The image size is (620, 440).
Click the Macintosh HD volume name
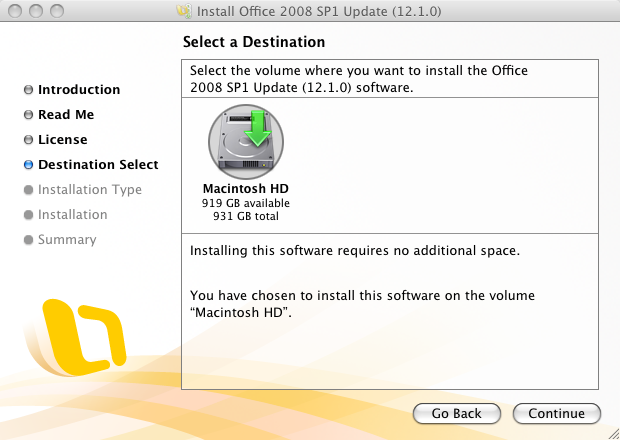click(x=246, y=189)
